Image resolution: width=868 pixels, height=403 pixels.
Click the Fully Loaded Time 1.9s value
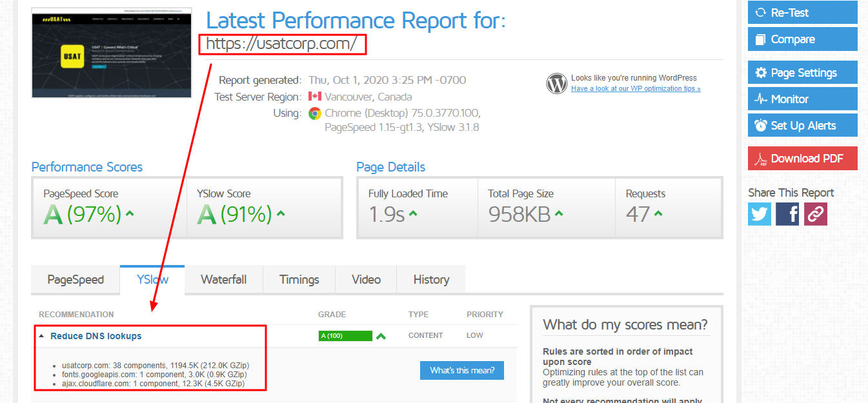tap(387, 214)
